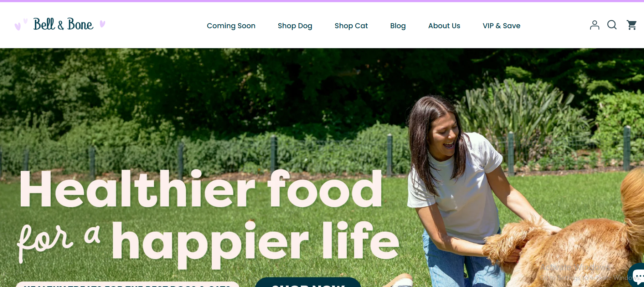
Task: Go to the Blog page
Action: (x=398, y=26)
